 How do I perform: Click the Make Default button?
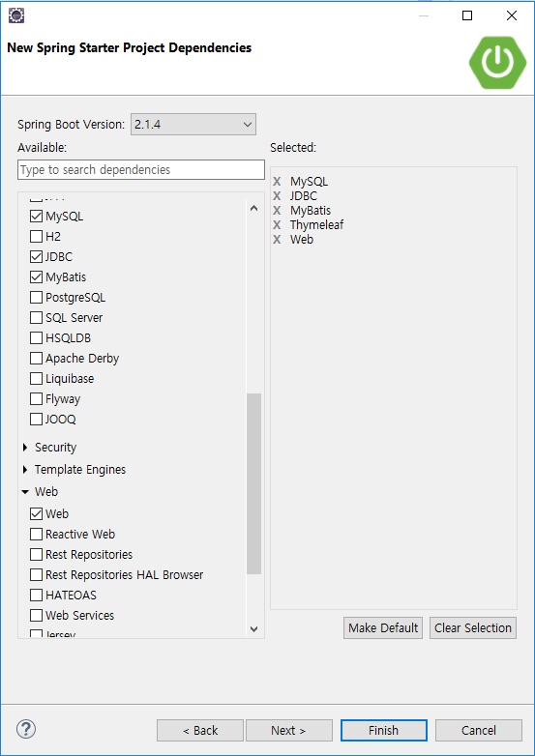click(x=383, y=627)
